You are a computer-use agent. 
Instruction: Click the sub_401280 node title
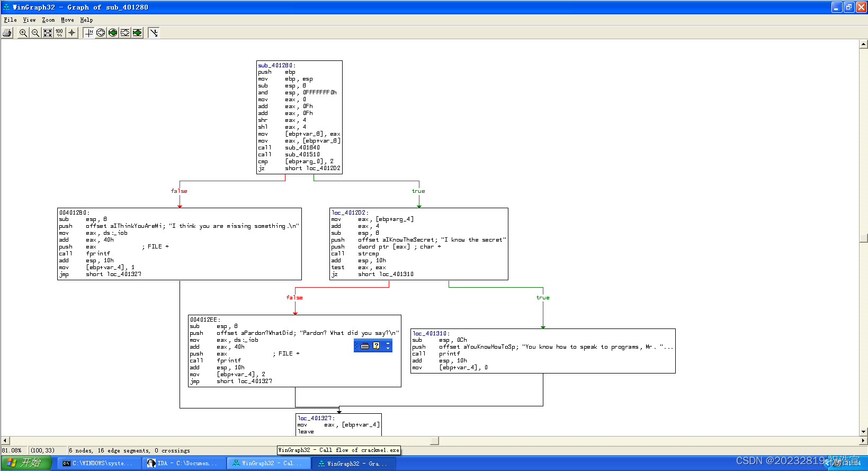point(276,65)
